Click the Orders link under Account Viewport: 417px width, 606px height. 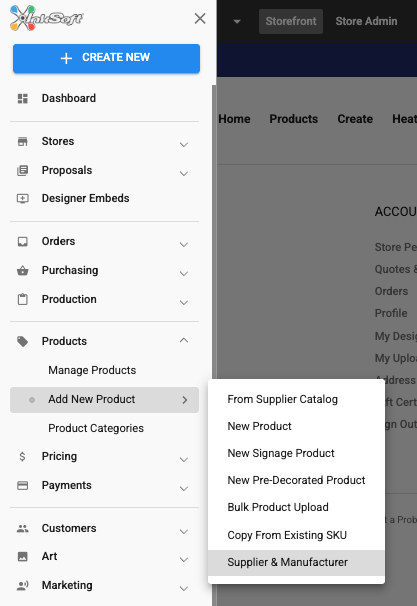(391, 291)
